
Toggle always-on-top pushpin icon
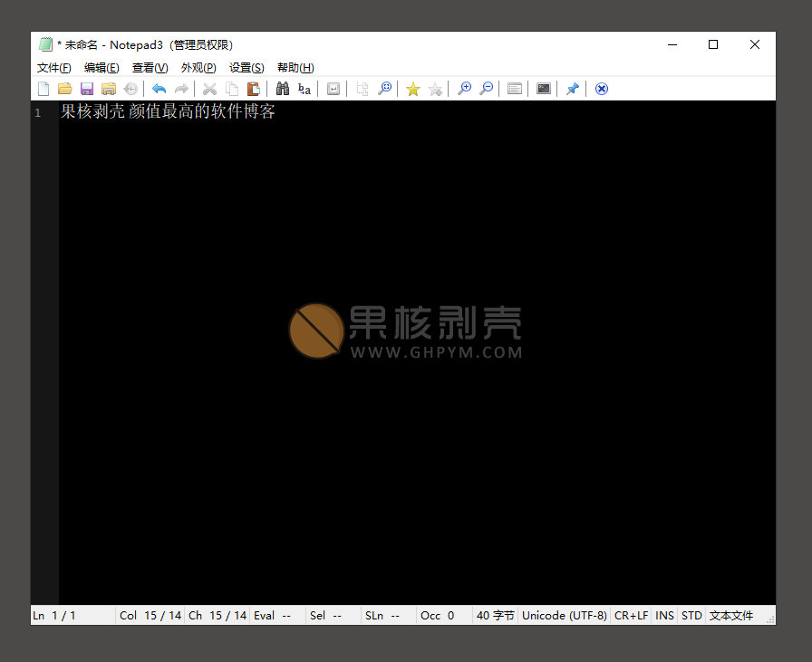572,89
